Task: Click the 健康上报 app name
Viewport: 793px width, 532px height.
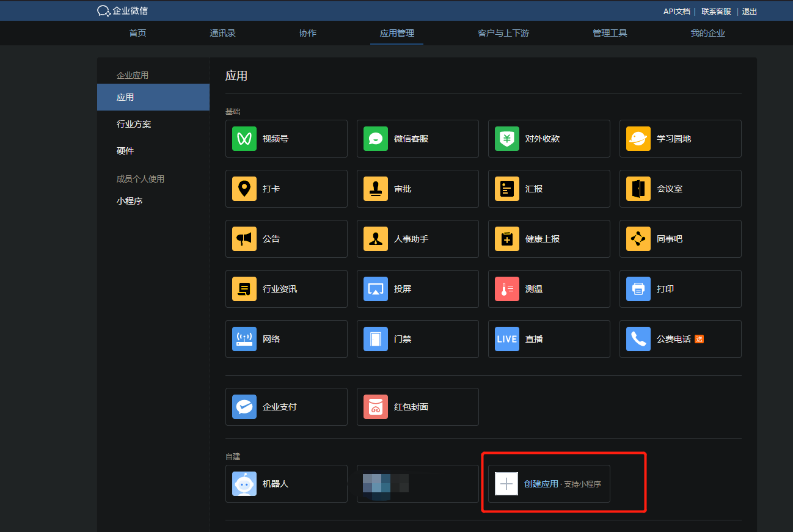Action: pos(543,239)
